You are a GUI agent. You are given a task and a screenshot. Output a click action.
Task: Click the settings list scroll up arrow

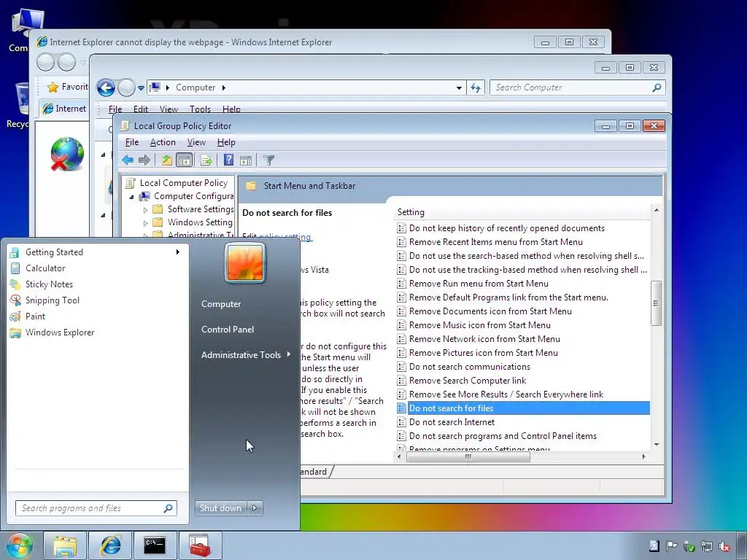657,211
